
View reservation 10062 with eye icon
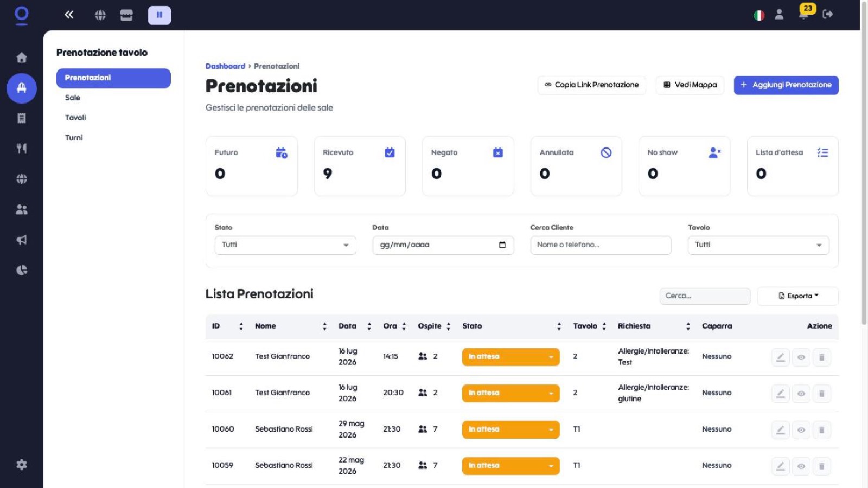(x=801, y=357)
